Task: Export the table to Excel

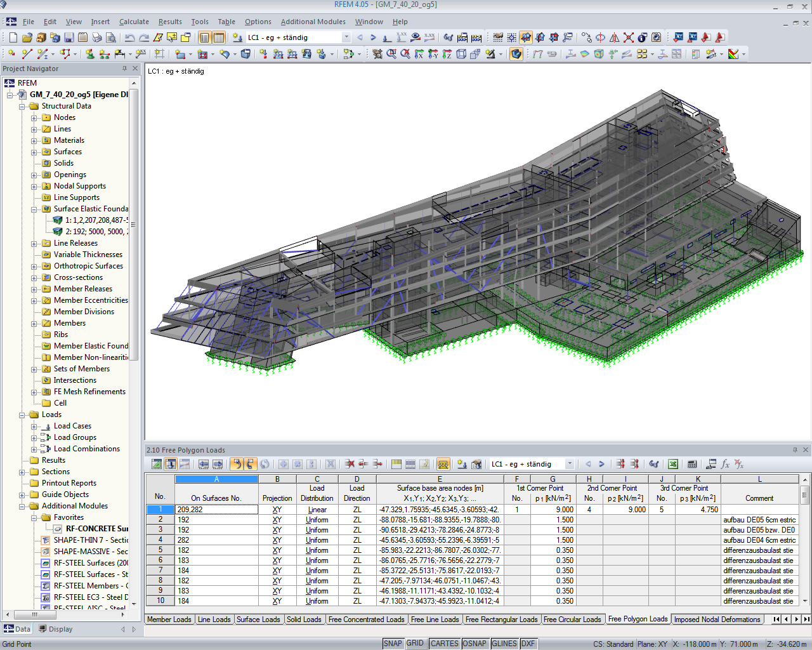Action: 673,464
